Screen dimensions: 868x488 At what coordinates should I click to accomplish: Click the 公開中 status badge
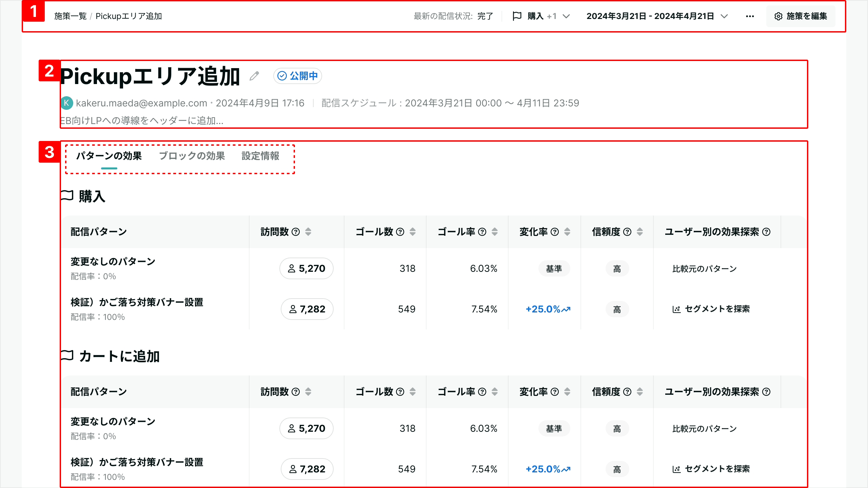(x=298, y=76)
